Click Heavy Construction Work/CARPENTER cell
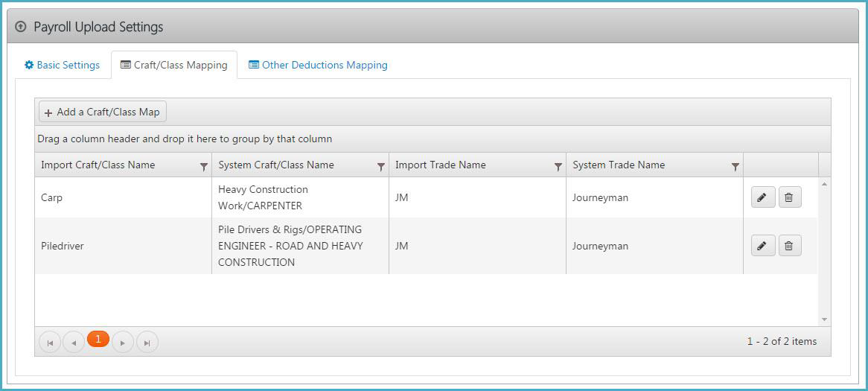 pos(301,197)
